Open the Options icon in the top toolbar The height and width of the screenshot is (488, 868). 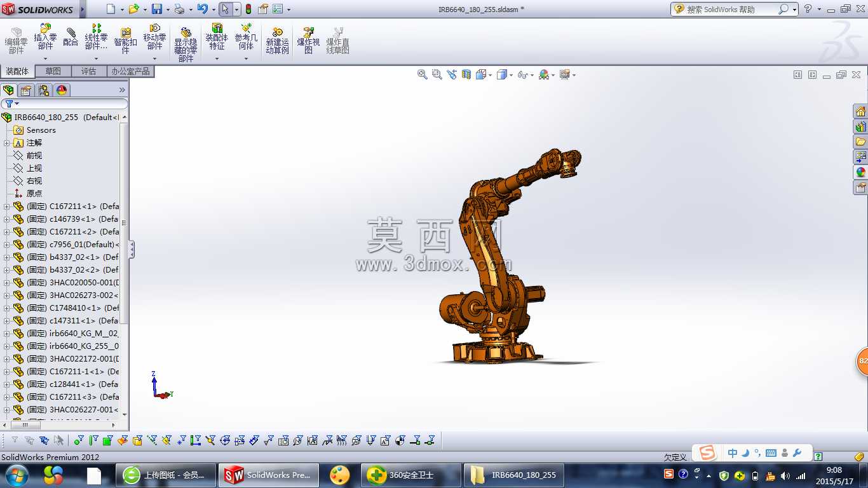point(278,9)
